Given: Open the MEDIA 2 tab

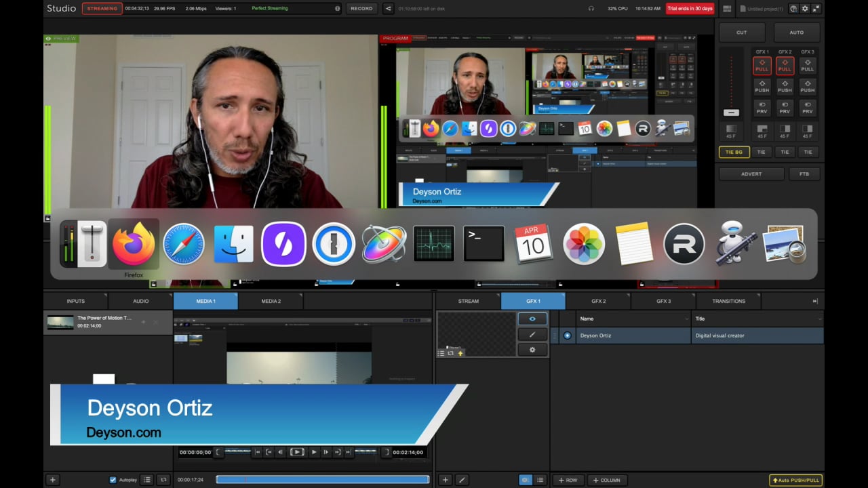Looking at the screenshot, I should tap(271, 301).
